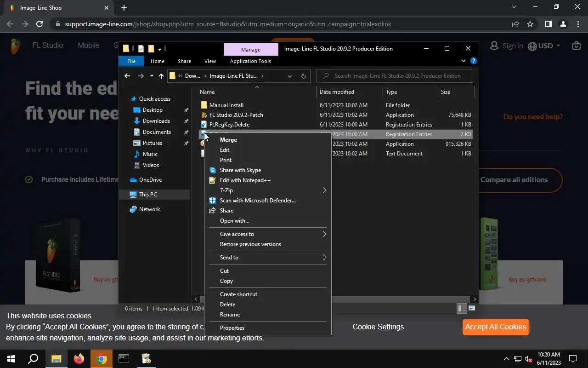This screenshot has width=588, height=368.
Task: Open the File tab in Explorer
Action: click(x=131, y=61)
